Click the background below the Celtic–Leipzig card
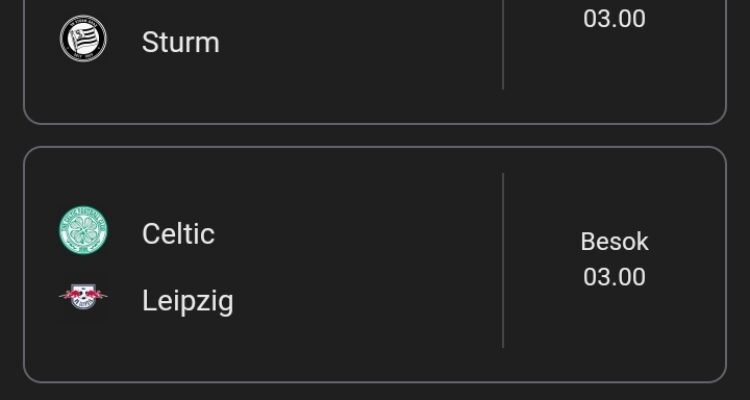 point(375,392)
